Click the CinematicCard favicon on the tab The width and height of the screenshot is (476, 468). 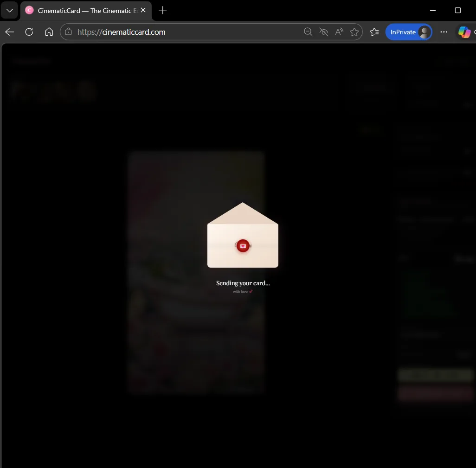coord(29,10)
